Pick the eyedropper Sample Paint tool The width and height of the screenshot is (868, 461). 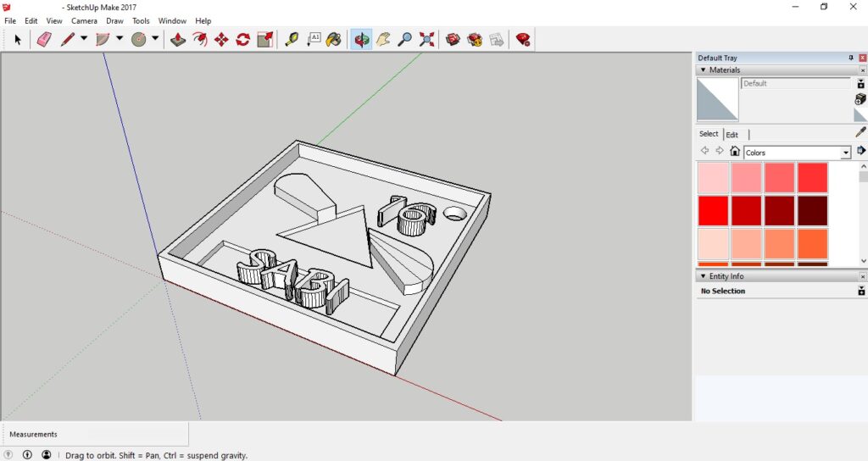tap(860, 132)
